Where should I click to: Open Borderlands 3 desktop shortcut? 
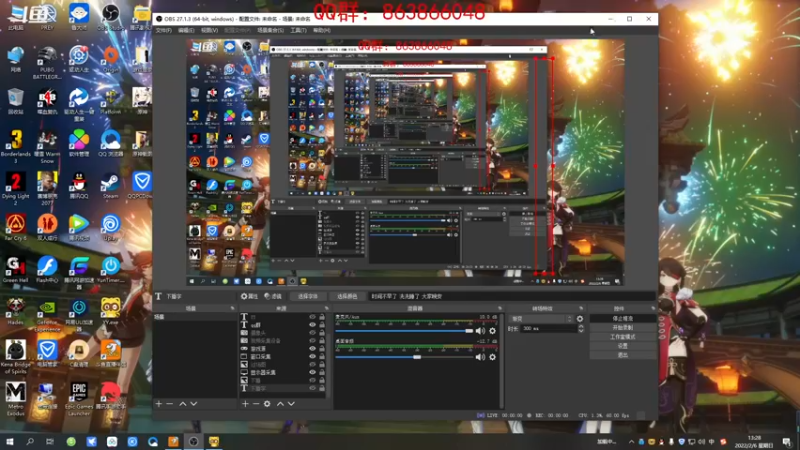15,147
